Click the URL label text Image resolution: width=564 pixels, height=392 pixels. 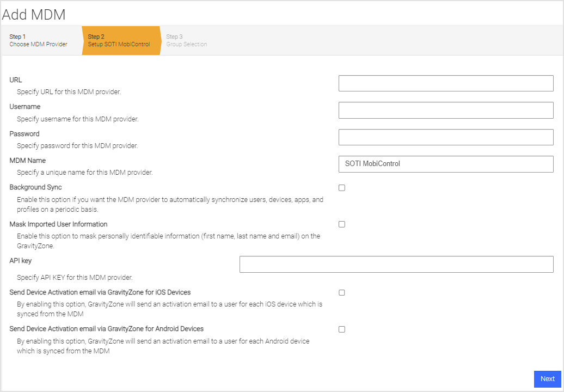coord(15,79)
